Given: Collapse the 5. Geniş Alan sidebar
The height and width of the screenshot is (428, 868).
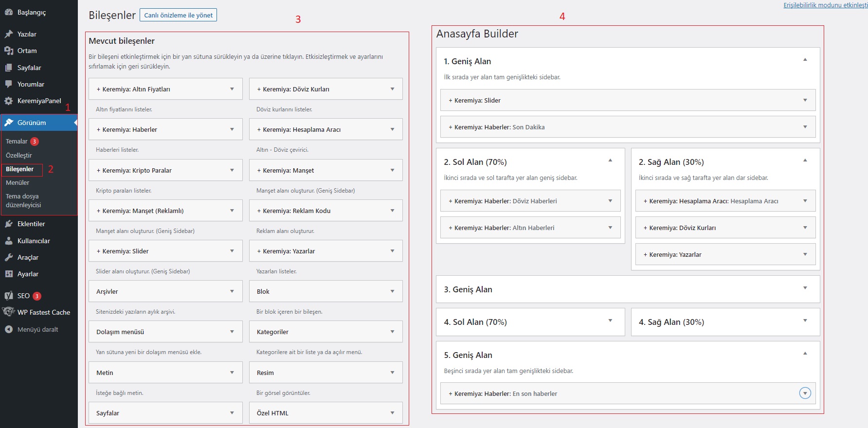Looking at the screenshot, I should point(805,354).
